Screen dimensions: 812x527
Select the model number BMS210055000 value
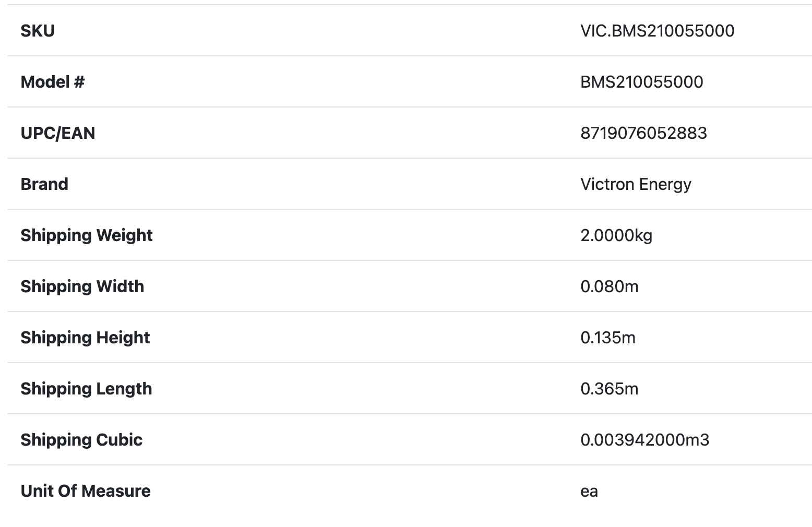coord(641,82)
